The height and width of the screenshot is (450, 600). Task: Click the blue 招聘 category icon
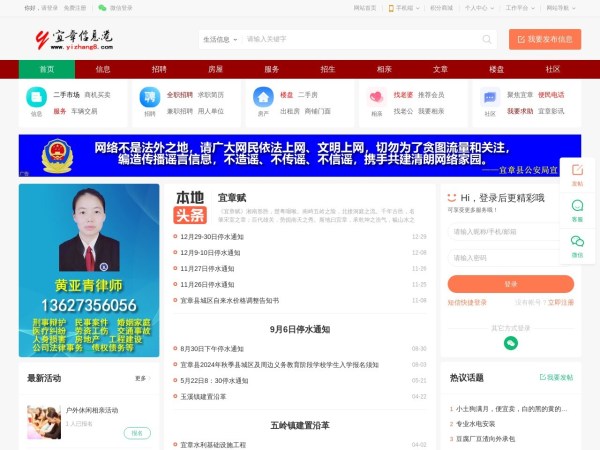coord(149,97)
